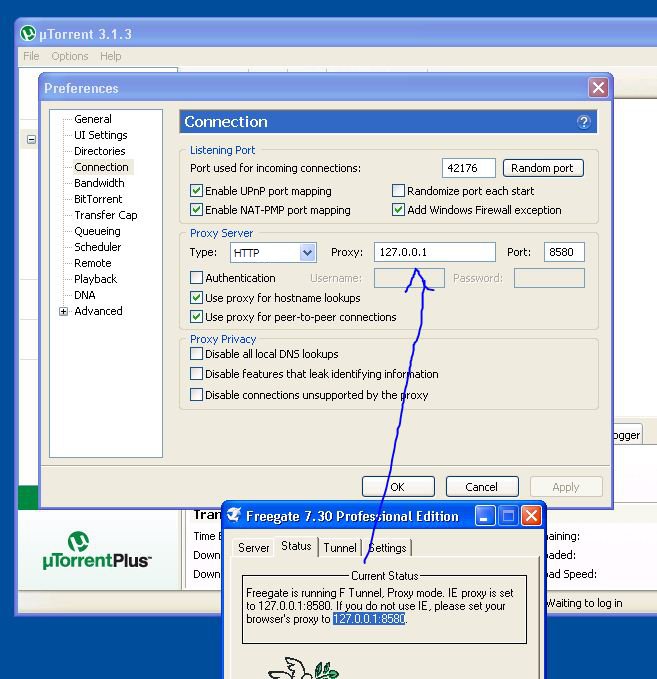Screen dimensions: 657x679
Task: Click the Proxy address field 127.0.0.1
Action: click(434, 252)
